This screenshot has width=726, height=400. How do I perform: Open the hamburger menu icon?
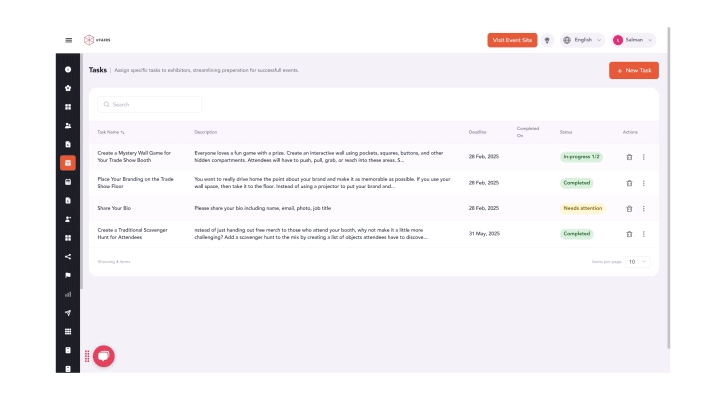(x=69, y=40)
